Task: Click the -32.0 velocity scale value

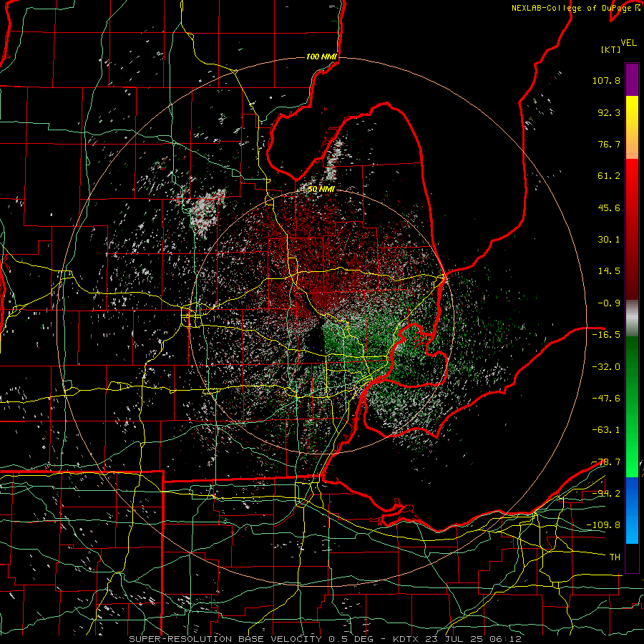Action: pos(606,367)
